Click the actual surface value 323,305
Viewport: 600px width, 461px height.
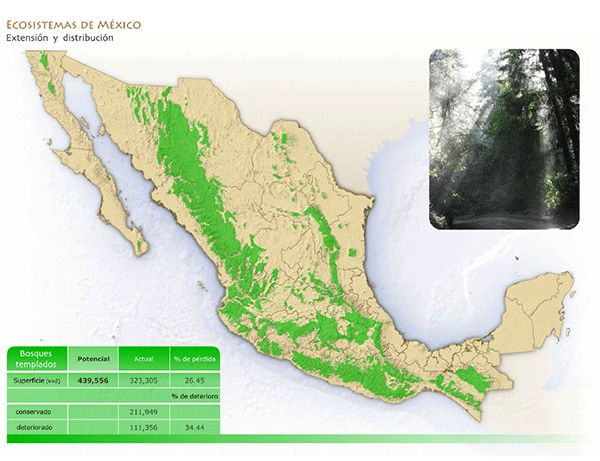[x=143, y=381]
